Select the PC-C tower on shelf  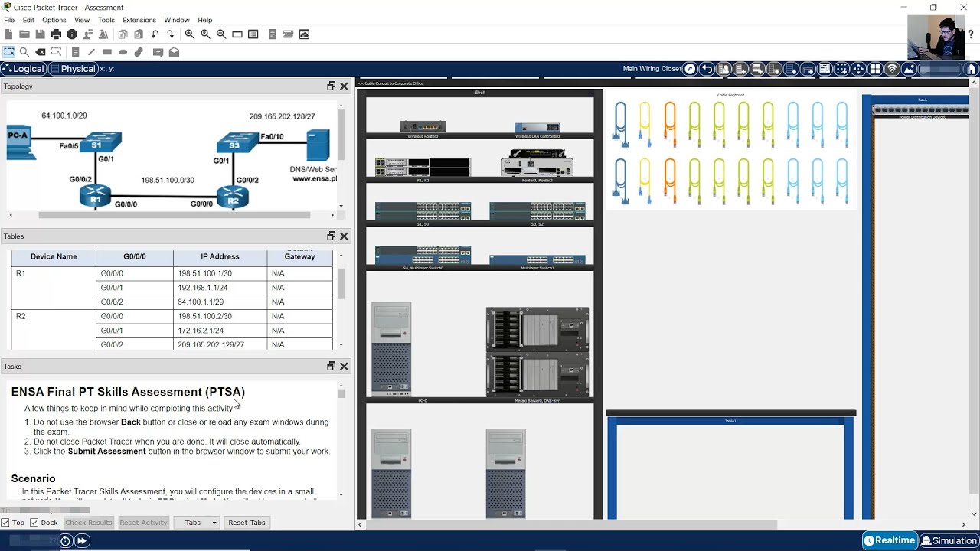(x=391, y=349)
